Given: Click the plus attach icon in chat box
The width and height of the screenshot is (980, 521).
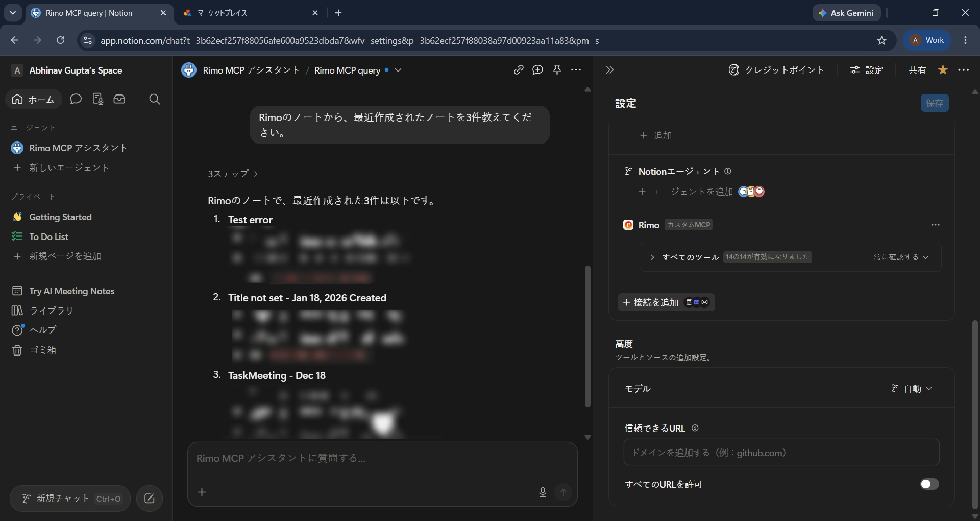Looking at the screenshot, I should [x=202, y=492].
